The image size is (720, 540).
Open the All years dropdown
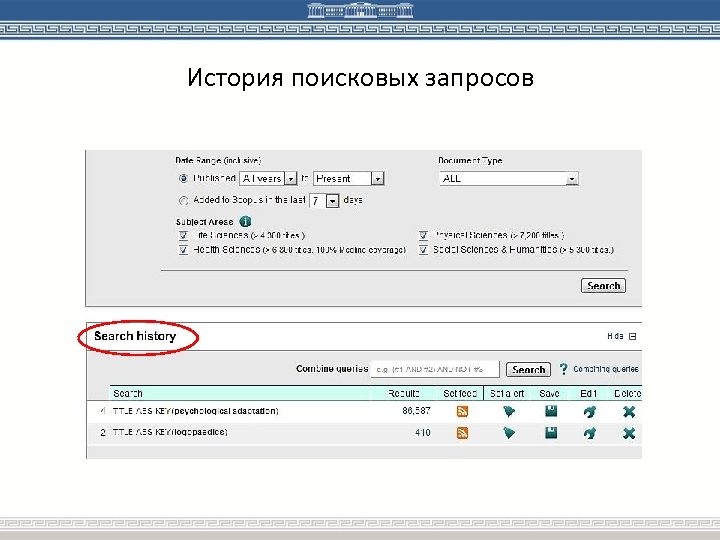(268, 178)
